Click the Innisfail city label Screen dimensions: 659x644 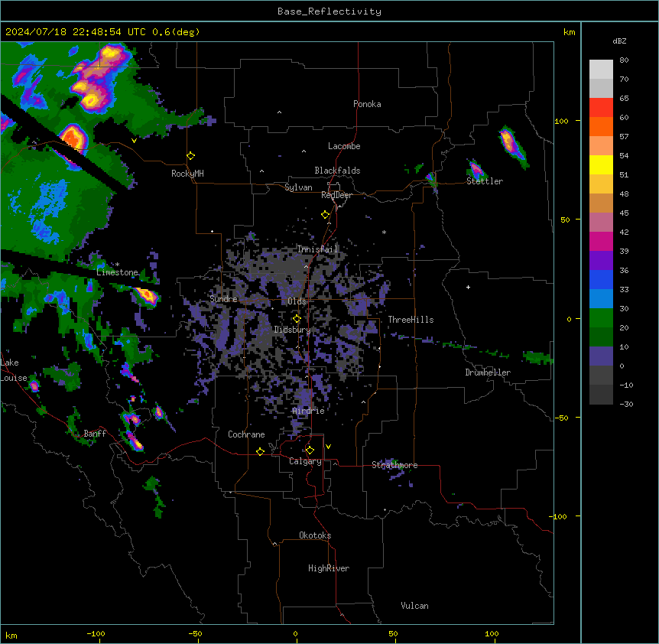tap(317, 249)
